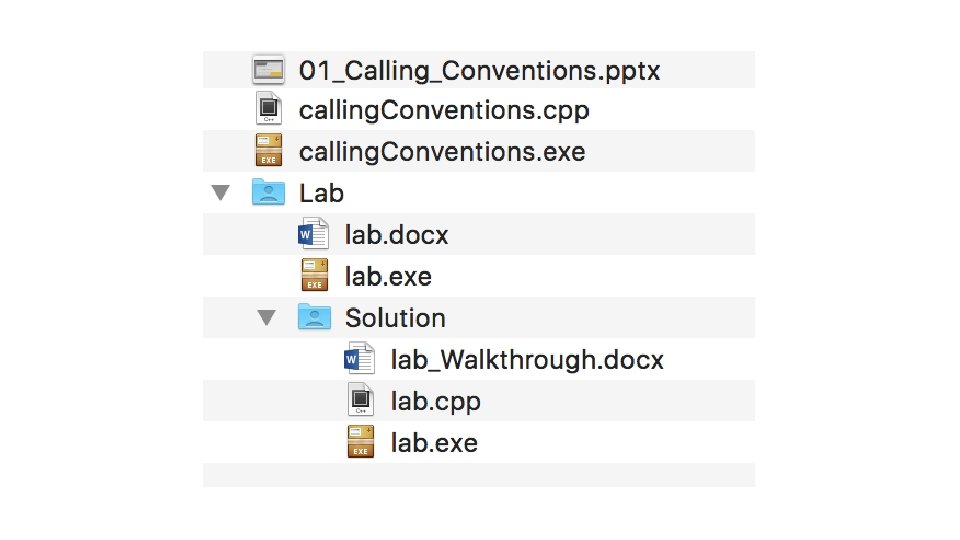Click the Word icon for lab_Walkthrough.docx
This screenshot has height=540, width=960.
[x=359, y=359]
